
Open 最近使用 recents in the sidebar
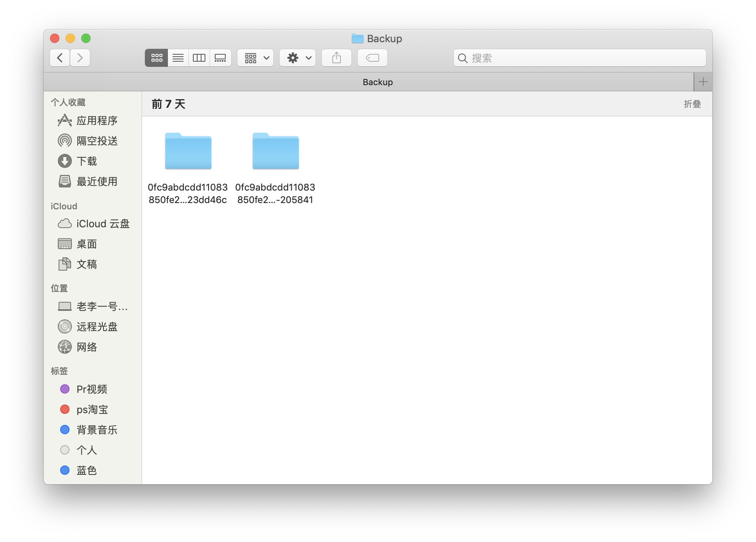93,182
